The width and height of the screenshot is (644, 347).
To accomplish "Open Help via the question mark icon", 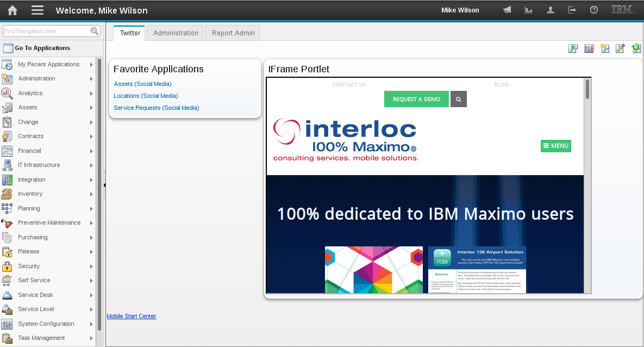I will [x=593, y=10].
